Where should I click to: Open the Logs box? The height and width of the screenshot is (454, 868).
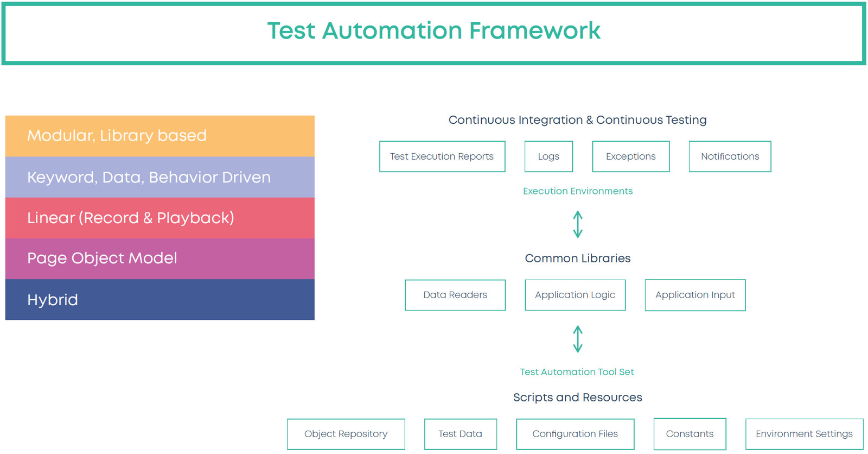(548, 156)
